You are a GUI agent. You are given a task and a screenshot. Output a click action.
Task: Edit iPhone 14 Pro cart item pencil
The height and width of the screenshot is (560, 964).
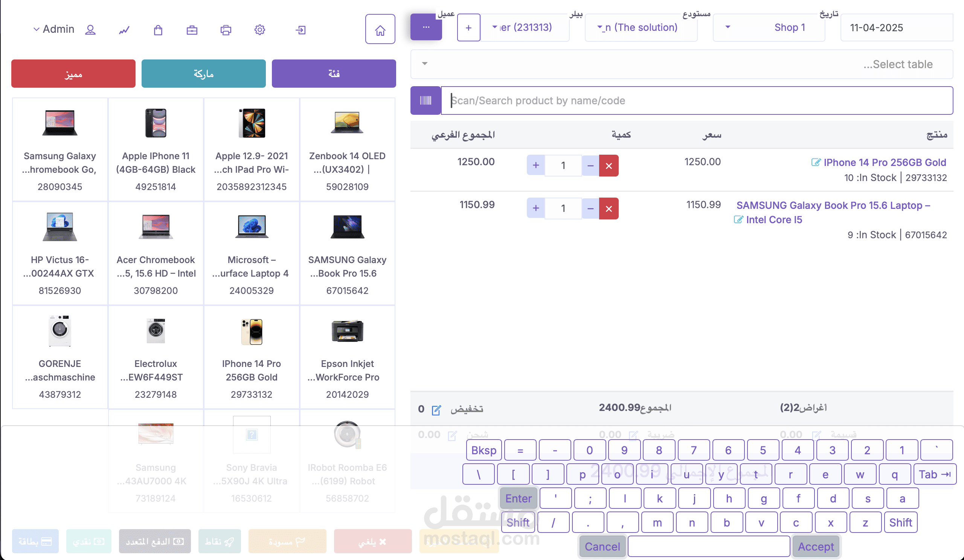coord(816,162)
